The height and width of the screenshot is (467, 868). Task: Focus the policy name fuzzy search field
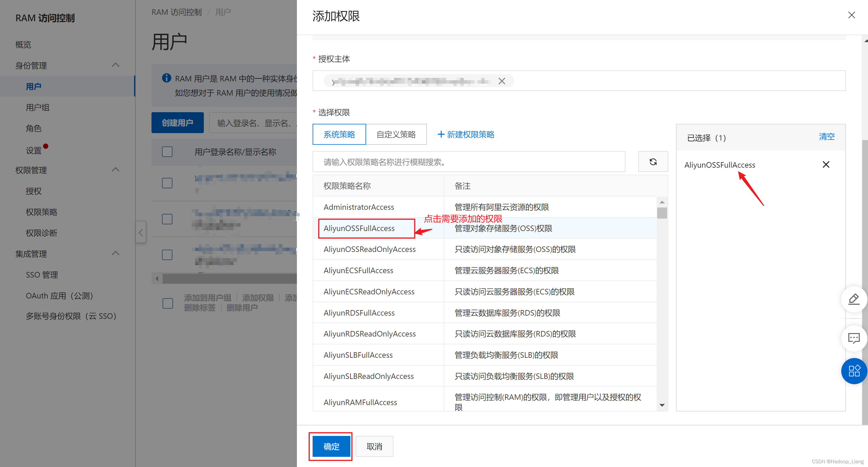point(469,162)
